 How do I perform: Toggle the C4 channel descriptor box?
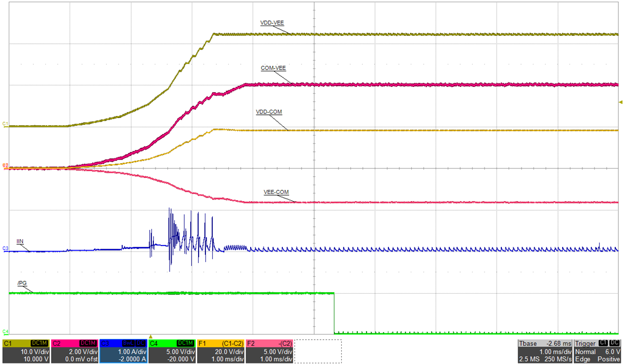pos(172,351)
